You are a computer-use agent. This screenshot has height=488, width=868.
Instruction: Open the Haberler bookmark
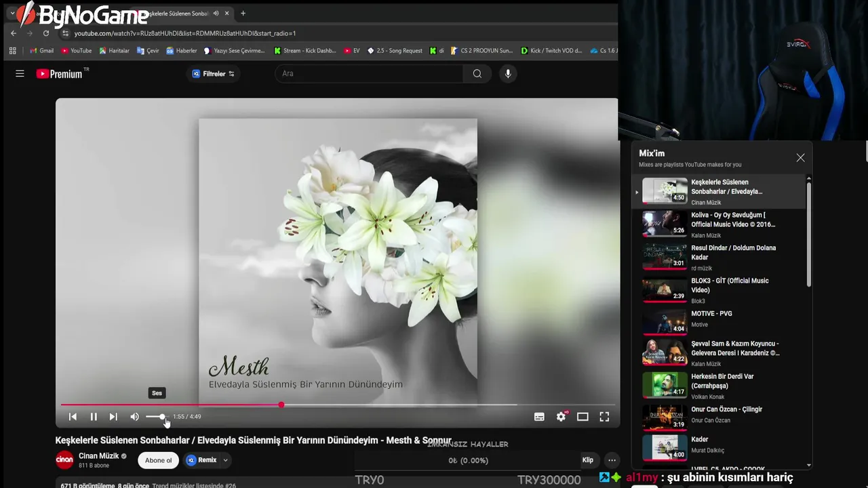click(x=181, y=51)
